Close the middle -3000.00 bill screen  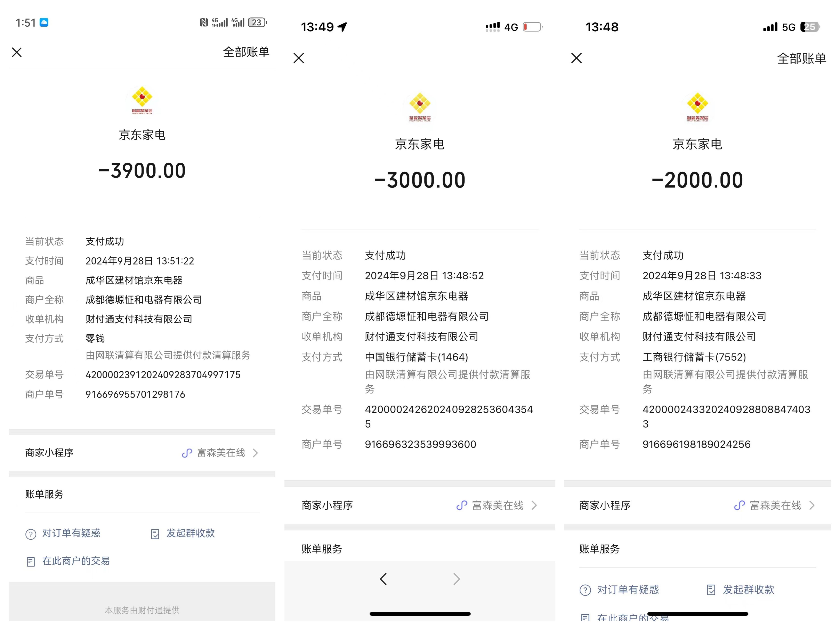[299, 58]
